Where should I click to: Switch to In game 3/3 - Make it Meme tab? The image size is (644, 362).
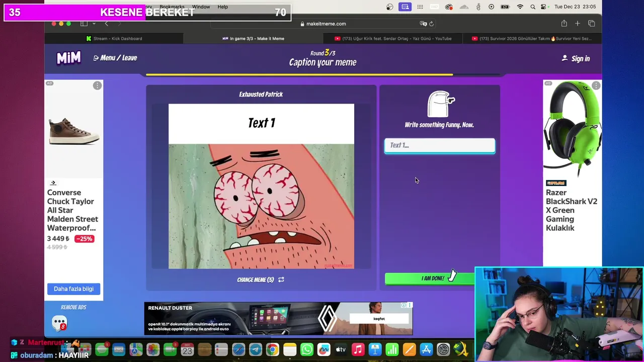(x=253, y=38)
